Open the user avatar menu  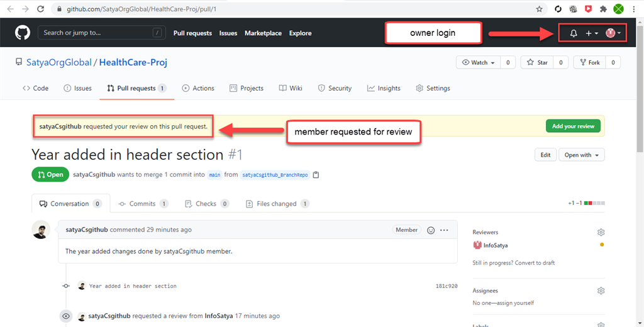click(613, 33)
